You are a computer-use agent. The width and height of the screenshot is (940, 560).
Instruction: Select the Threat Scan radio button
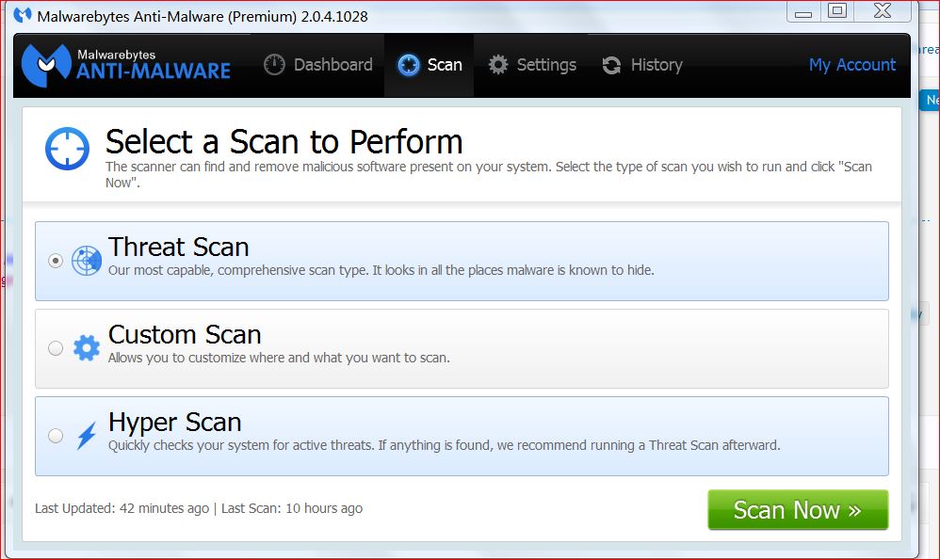tap(56, 261)
